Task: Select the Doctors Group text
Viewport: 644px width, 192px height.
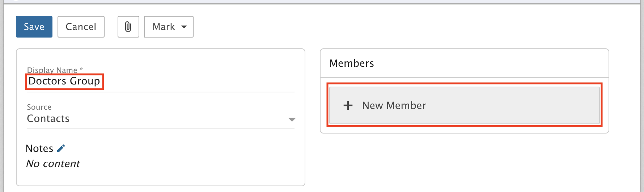Action: pos(64,81)
